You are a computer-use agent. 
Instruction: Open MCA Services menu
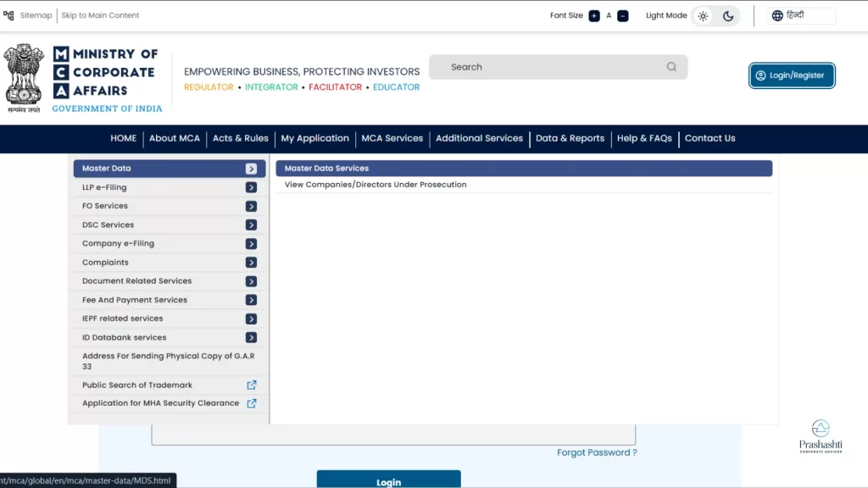pos(392,138)
